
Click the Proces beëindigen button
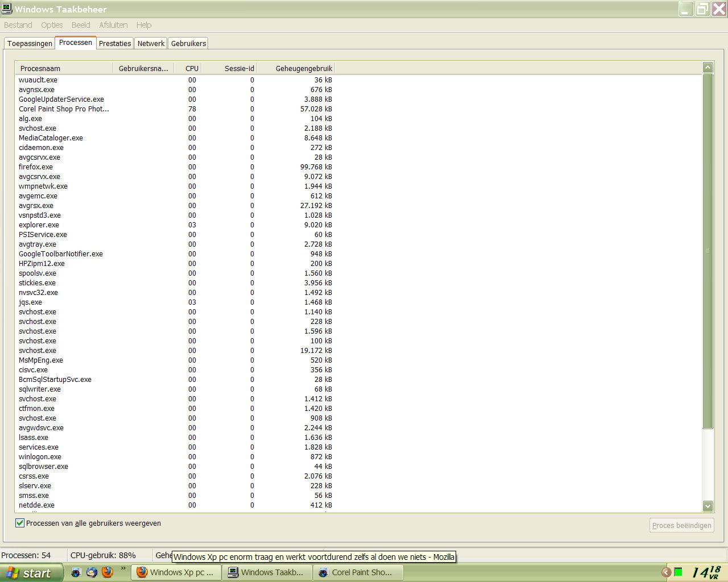(x=681, y=525)
